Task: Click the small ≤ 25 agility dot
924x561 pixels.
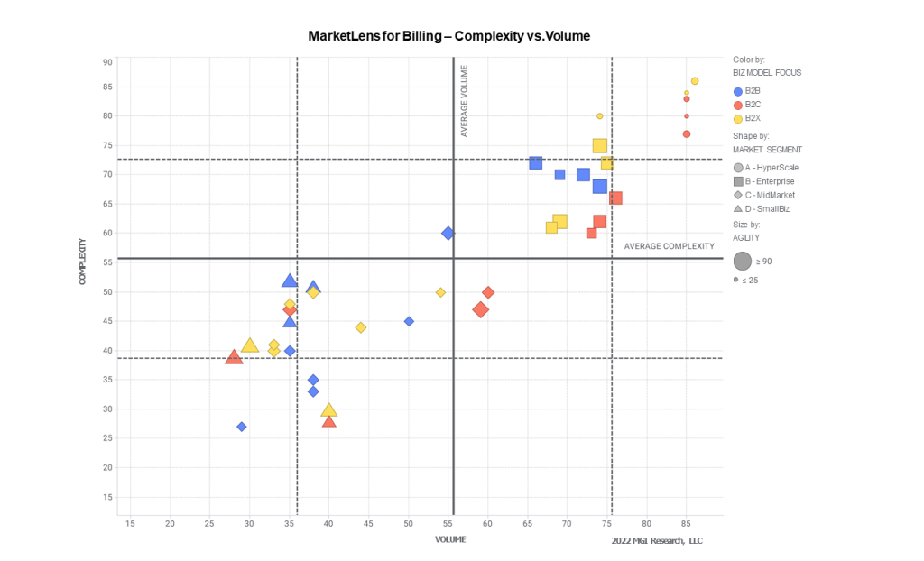Action: click(736, 280)
